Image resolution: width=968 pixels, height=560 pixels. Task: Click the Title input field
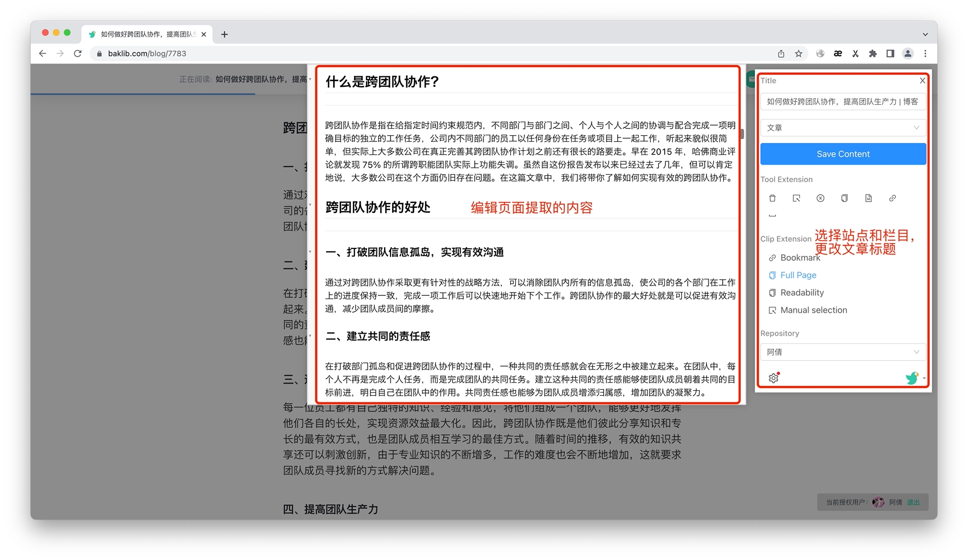click(843, 102)
